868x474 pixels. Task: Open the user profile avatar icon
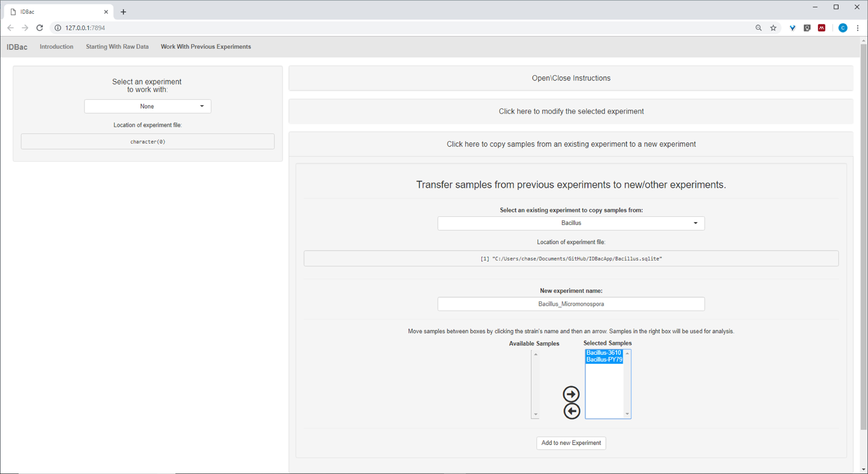[x=843, y=28]
